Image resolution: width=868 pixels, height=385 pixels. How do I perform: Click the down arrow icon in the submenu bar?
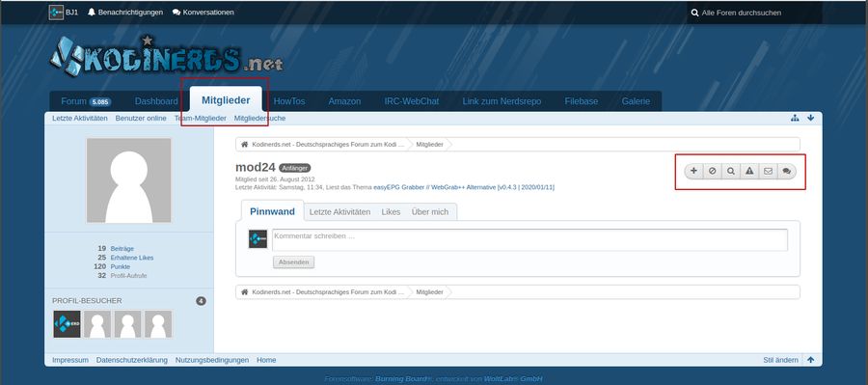[x=810, y=118]
